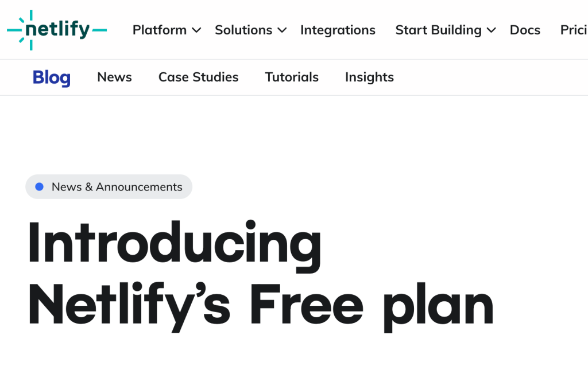Click the Platform chevron arrow
This screenshot has height=366, width=588.
point(196,30)
